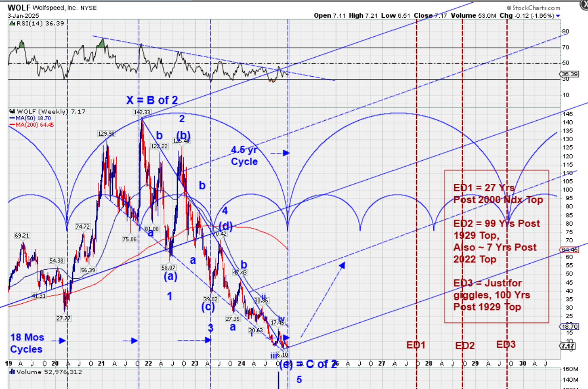Click the 70.42 price label
588x389 pixels.
click(220, 234)
